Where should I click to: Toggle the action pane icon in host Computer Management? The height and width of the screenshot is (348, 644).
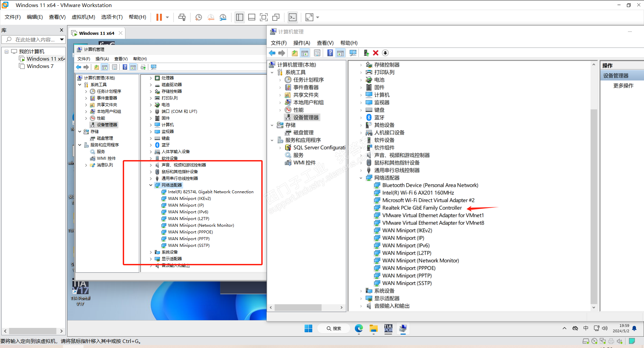pos(340,53)
